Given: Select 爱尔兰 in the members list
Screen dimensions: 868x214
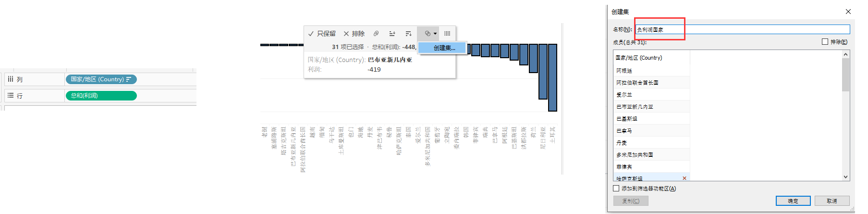Looking at the screenshot, I should (x=651, y=95).
